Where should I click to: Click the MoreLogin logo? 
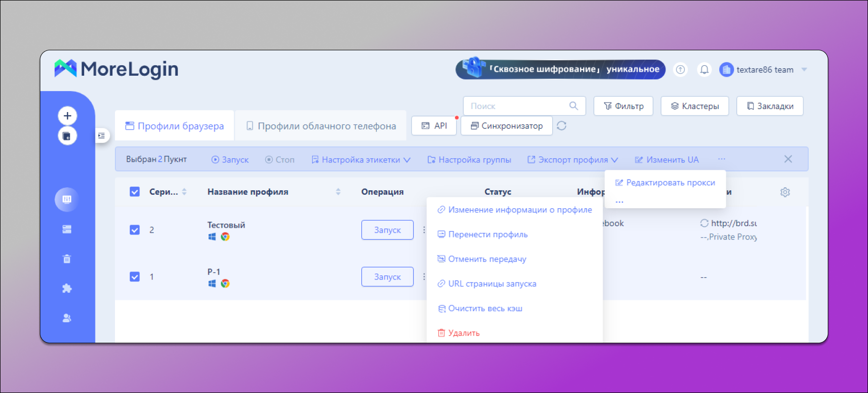point(116,69)
